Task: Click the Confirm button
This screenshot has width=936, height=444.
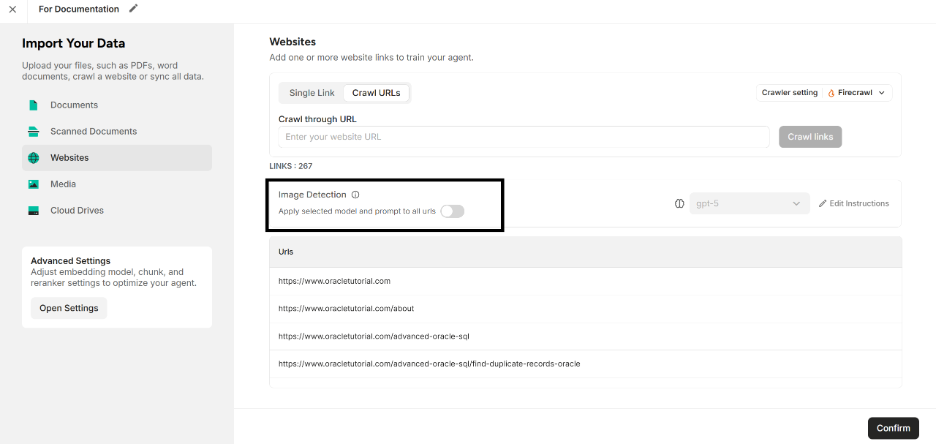Action: pos(893,428)
